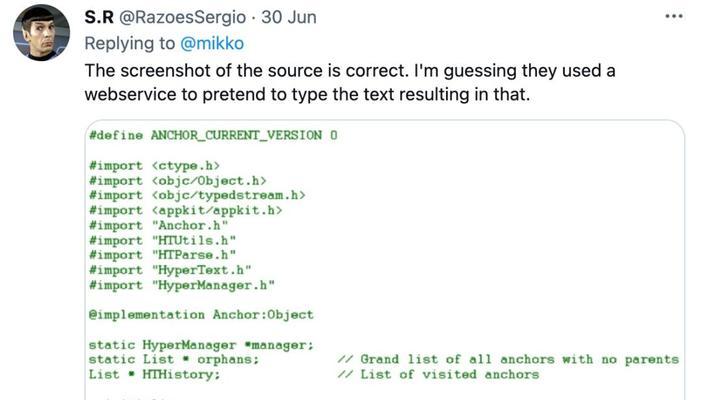
Task: Open the attached source code image
Action: tap(385, 260)
